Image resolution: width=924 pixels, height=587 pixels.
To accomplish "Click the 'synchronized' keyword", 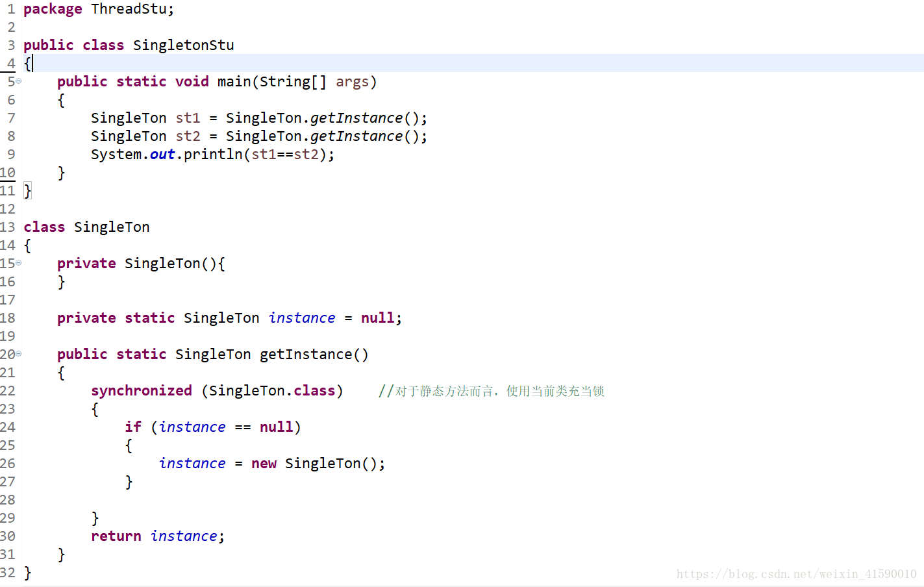I will (142, 391).
